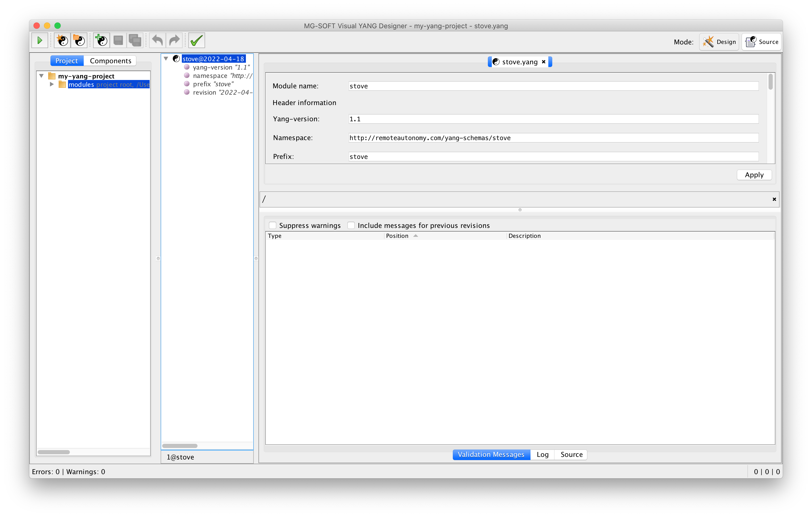
Task: Click the new project star yin-yang icon
Action: click(62, 41)
